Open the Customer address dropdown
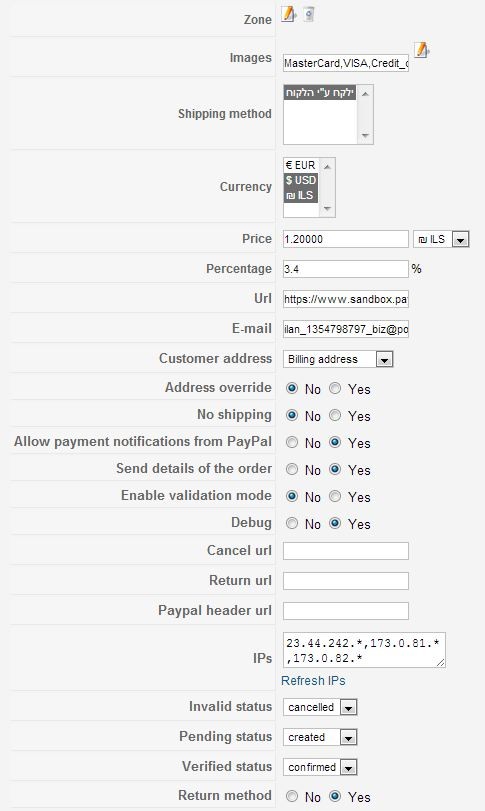This screenshot has height=811, width=485. coord(338,359)
